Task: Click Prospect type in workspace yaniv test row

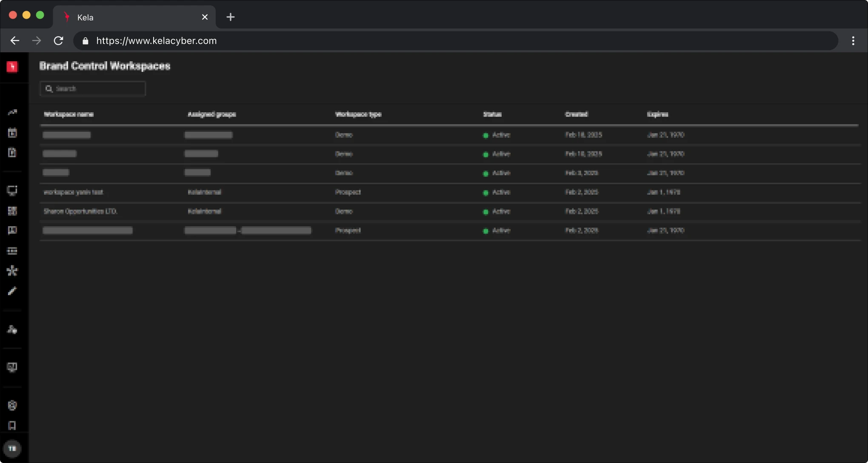Action: click(348, 192)
